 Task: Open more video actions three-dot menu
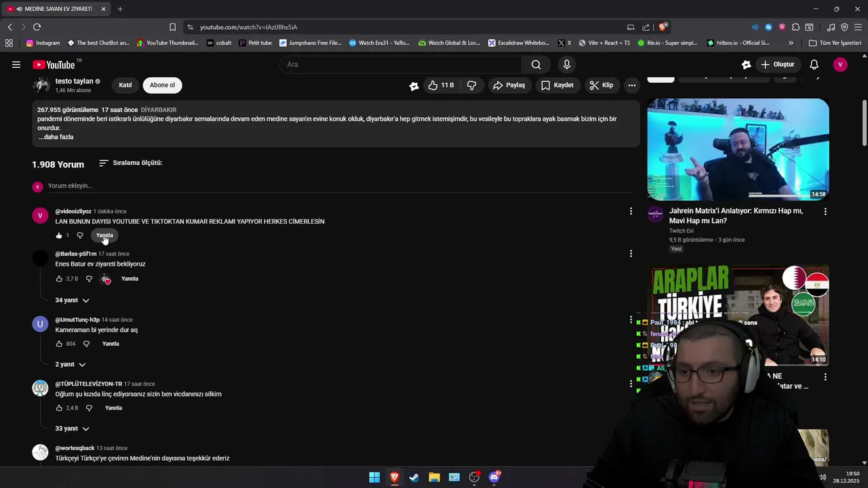point(632,85)
